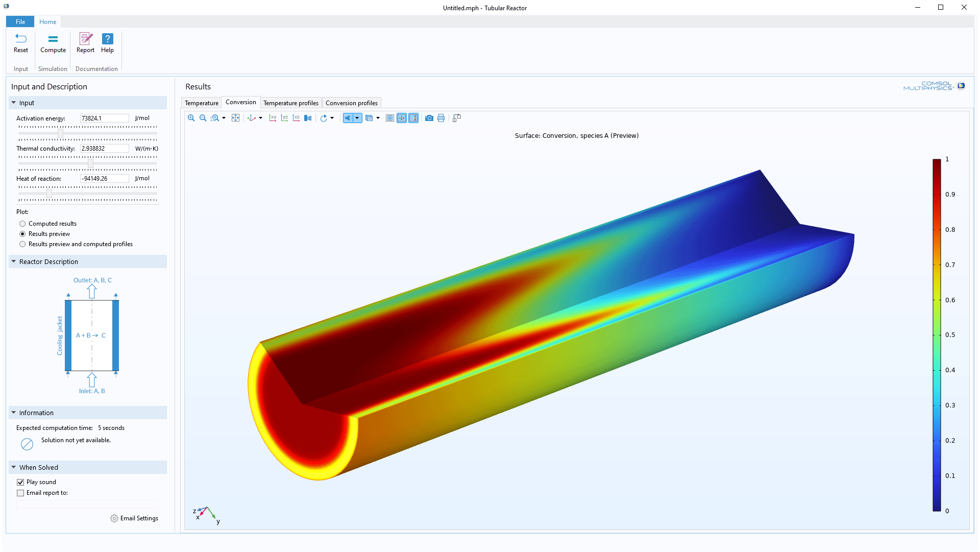Uncheck the Play sound checkbox
The width and height of the screenshot is (980, 552).
20,482
